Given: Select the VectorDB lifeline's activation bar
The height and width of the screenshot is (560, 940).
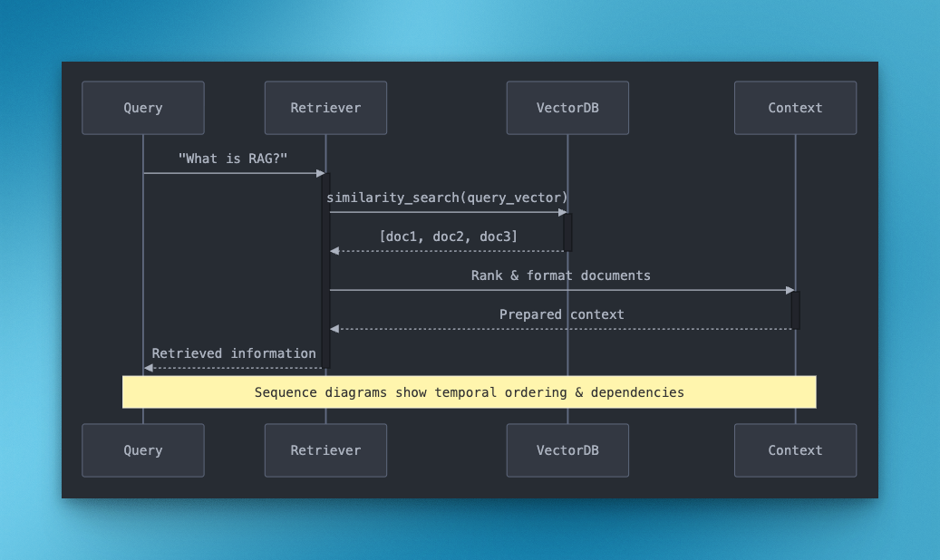Looking at the screenshot, I should pyautogui.click(x=567, y=232).
